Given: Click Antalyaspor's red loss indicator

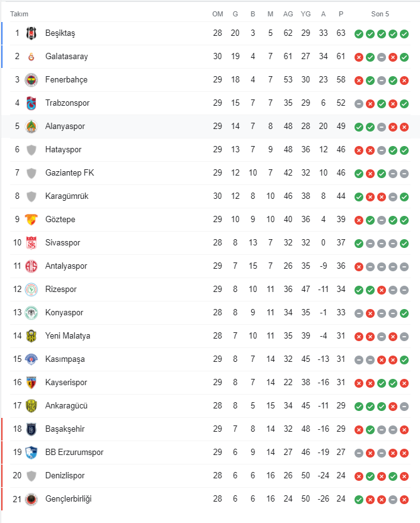Looking at the screenshot, I should click(359, 267).
